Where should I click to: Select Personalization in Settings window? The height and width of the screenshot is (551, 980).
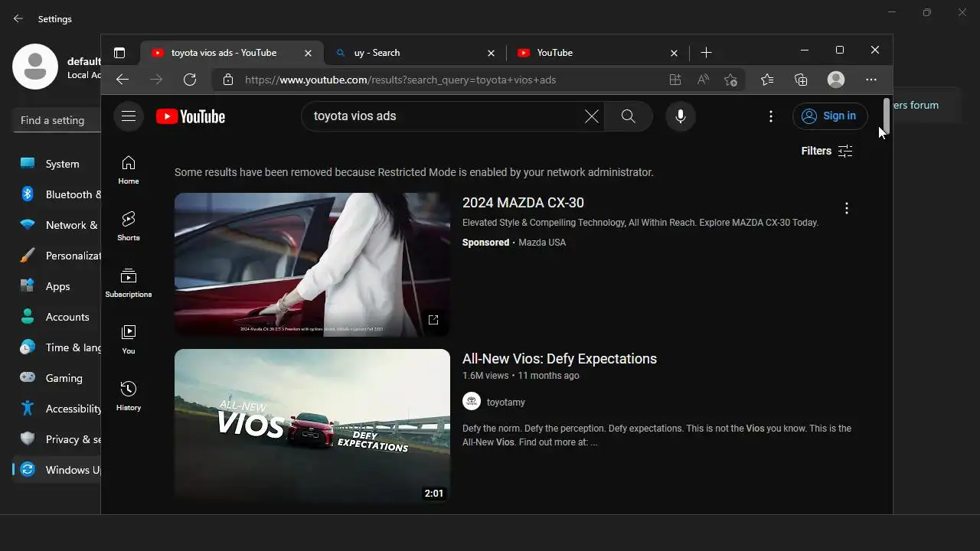click(57, 256)
